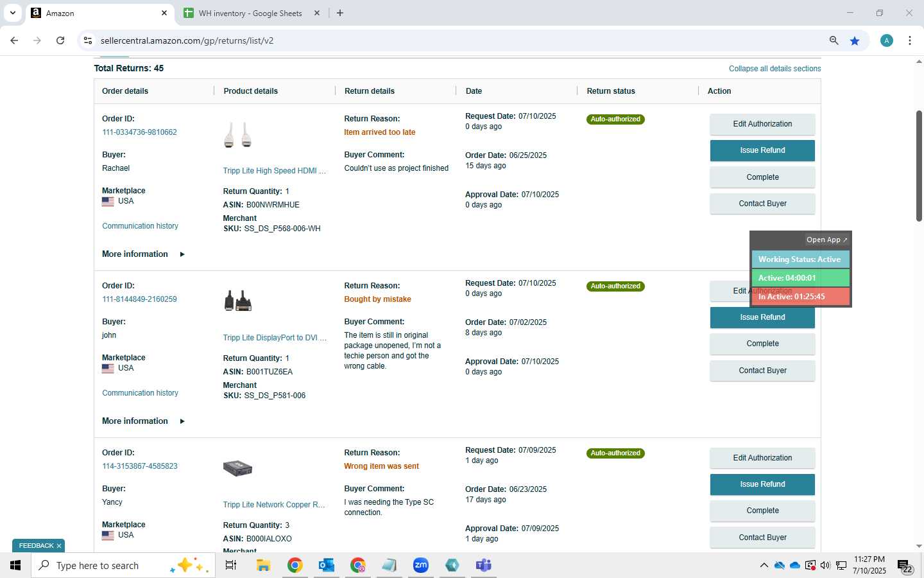This screenshot has height=578, width=924.
Task: Click Open App in time tracker widget
Action: click(826, 240)
